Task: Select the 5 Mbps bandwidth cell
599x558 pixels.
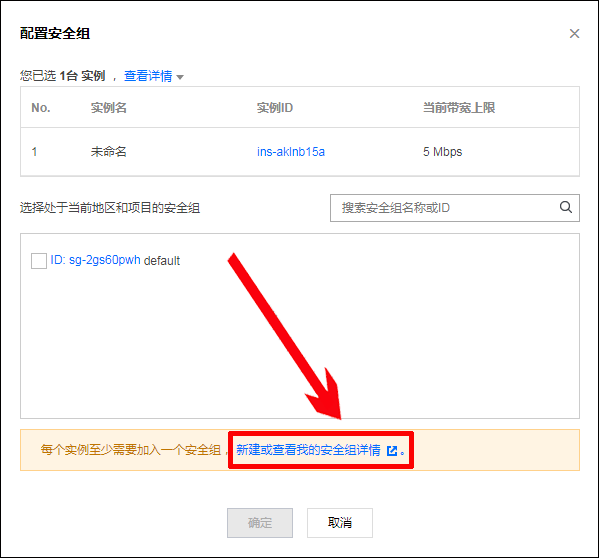Action: (x=442, y=152)
